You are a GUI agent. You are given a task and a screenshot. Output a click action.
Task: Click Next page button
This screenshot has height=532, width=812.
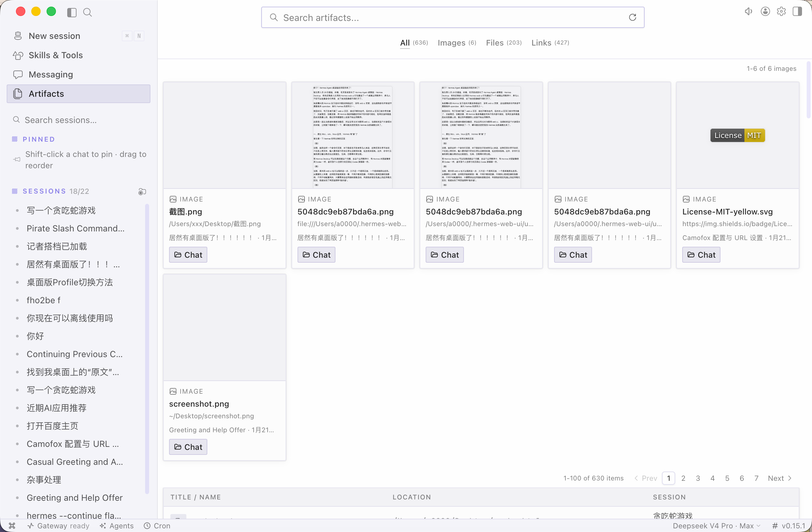(x=780, y=478)
